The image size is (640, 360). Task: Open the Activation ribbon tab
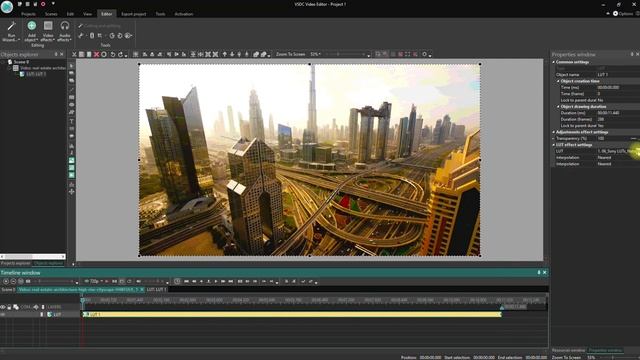184,14
